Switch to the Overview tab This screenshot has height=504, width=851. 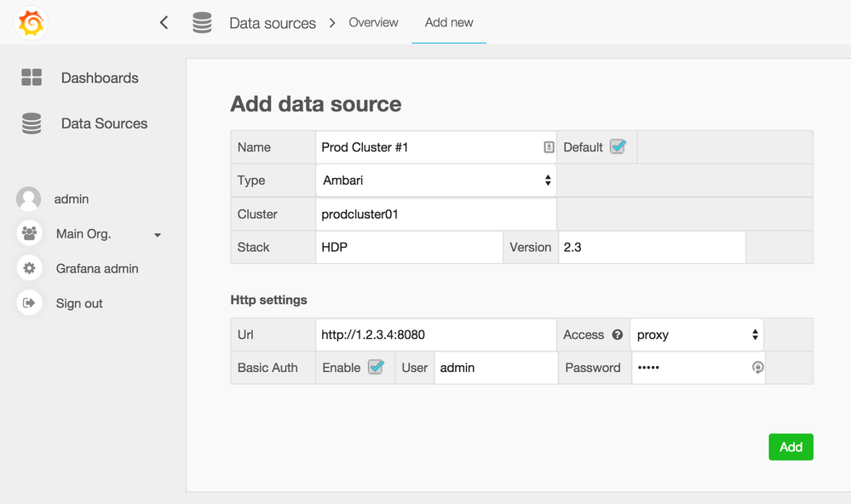coord(373,22)
